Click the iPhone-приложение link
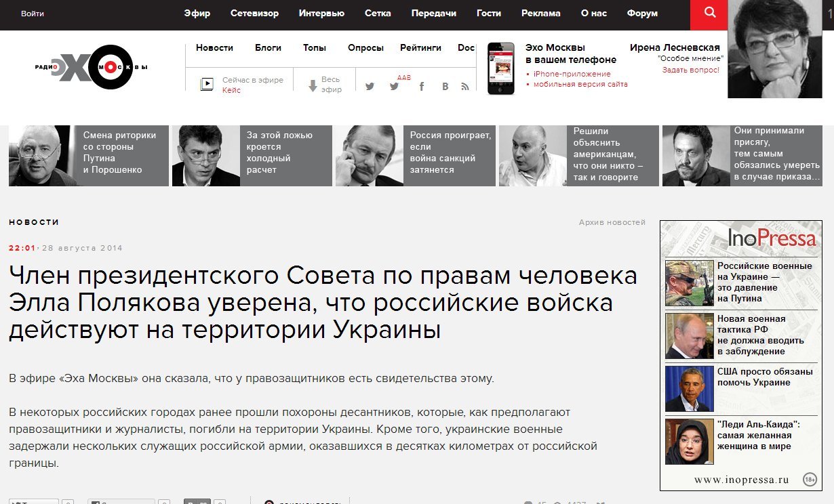This screenshot has height=504, width=834. click(x=572, y=74)
